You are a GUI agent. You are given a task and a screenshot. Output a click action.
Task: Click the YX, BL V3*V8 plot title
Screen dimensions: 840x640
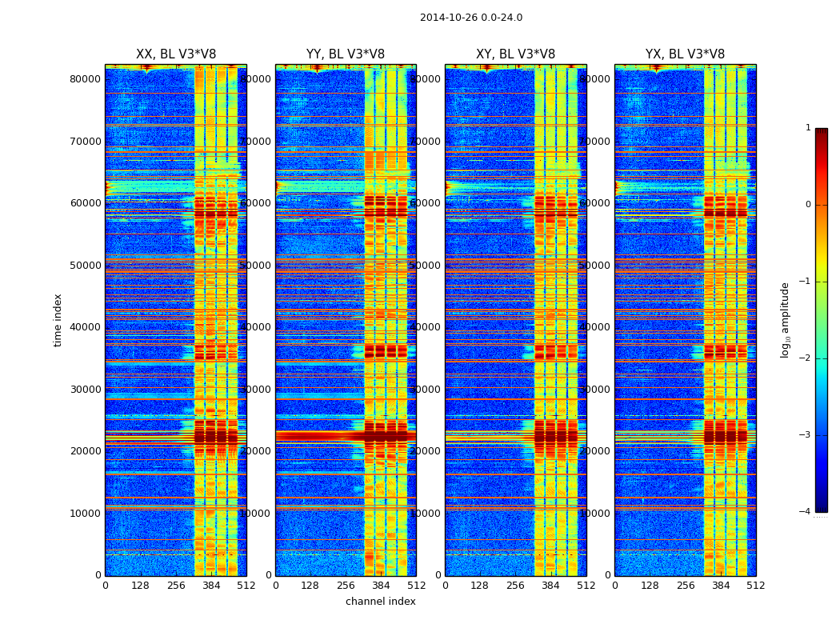pos(685,54)
